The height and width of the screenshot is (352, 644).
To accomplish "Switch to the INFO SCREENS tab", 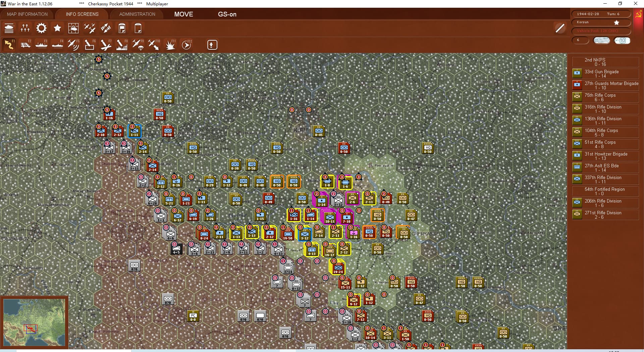I will pos(82,14).
